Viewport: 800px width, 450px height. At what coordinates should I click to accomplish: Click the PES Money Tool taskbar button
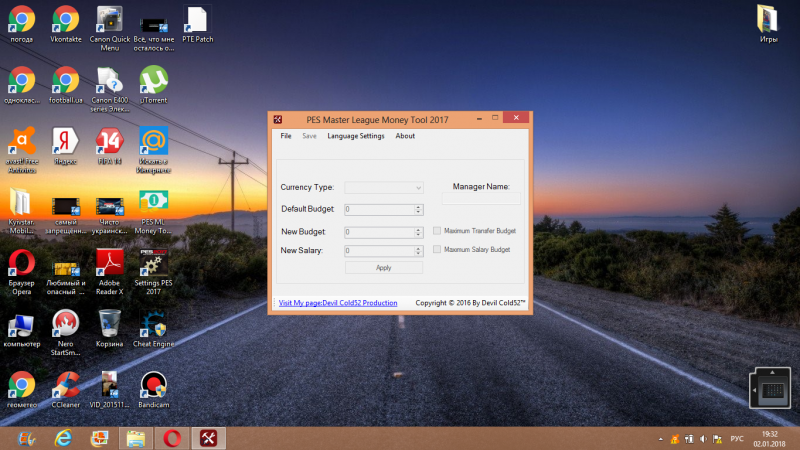click(x=208, y=438)
